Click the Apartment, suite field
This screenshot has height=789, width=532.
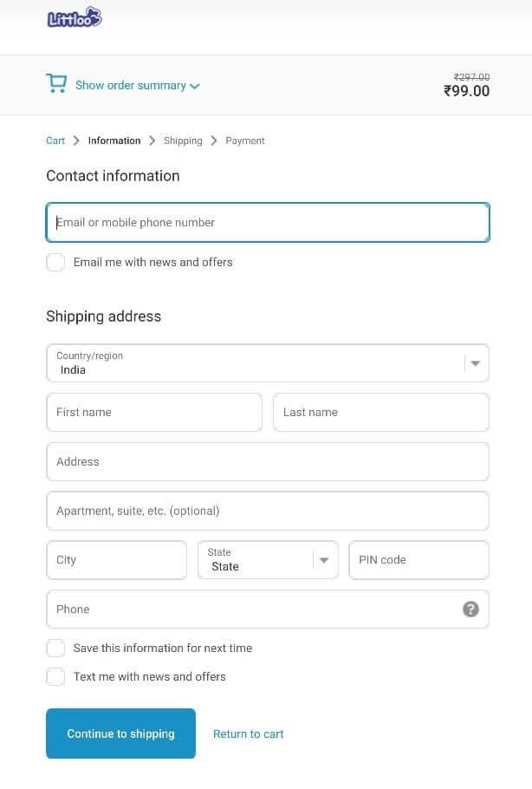267,511
